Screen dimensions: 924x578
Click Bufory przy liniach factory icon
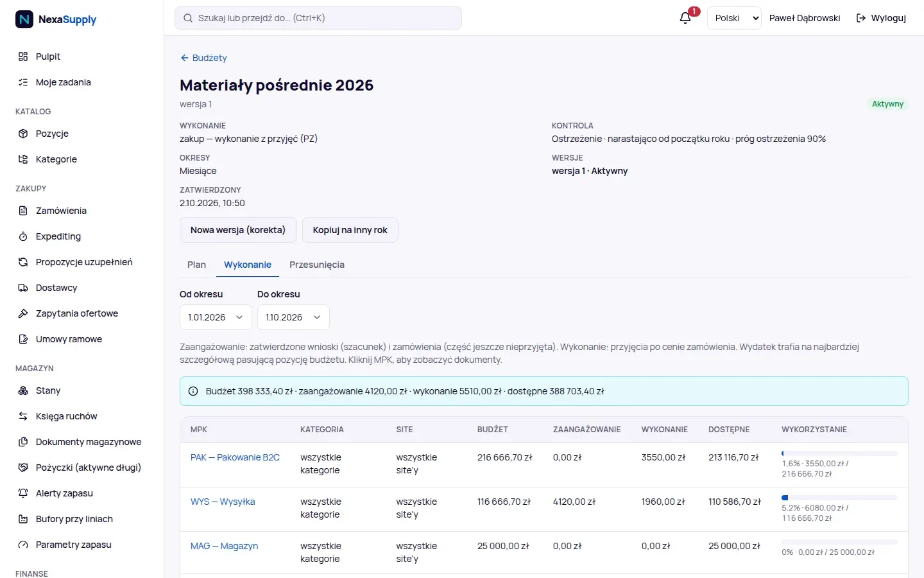click(23, 519)
